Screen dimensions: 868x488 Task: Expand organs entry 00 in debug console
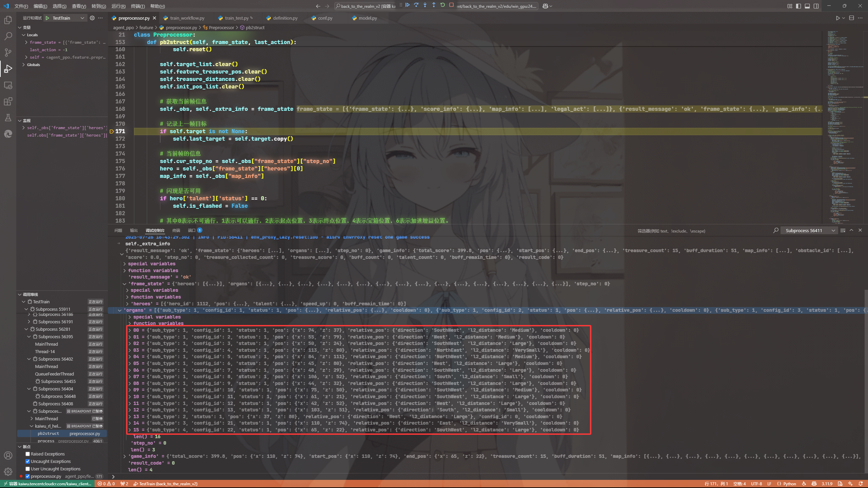coord(130,330)
